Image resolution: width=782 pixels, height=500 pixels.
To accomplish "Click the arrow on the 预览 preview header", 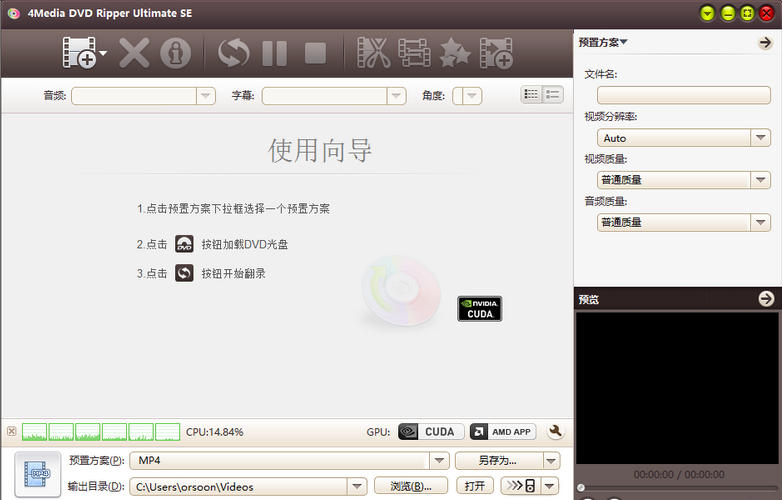I will point(767,299).
